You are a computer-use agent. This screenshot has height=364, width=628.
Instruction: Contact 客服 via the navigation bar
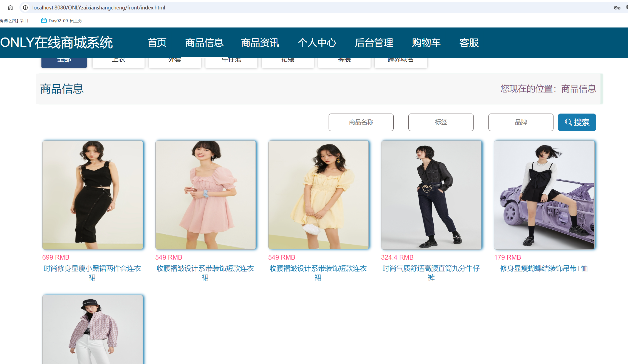click(469, 43)
